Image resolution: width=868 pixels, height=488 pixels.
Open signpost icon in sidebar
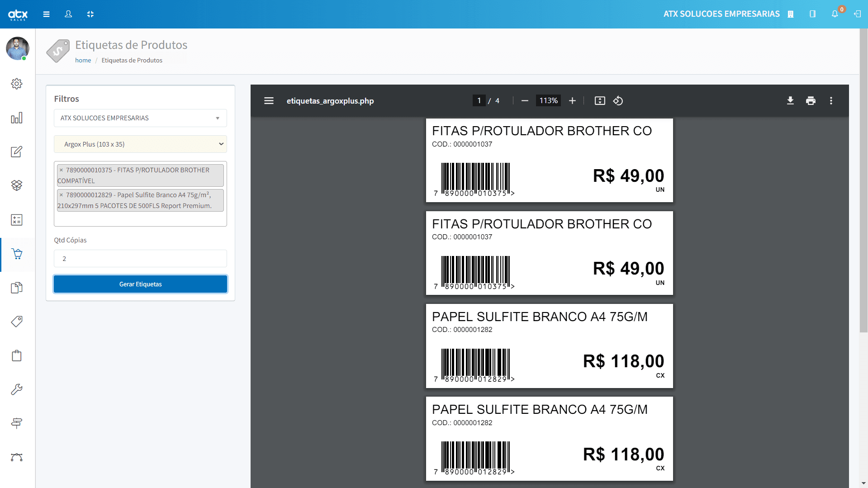click(17, 423)
